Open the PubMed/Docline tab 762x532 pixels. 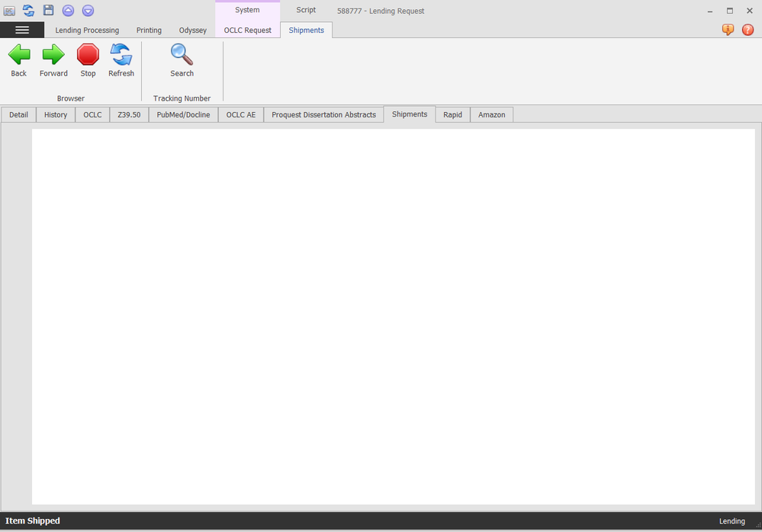(183, 114)
